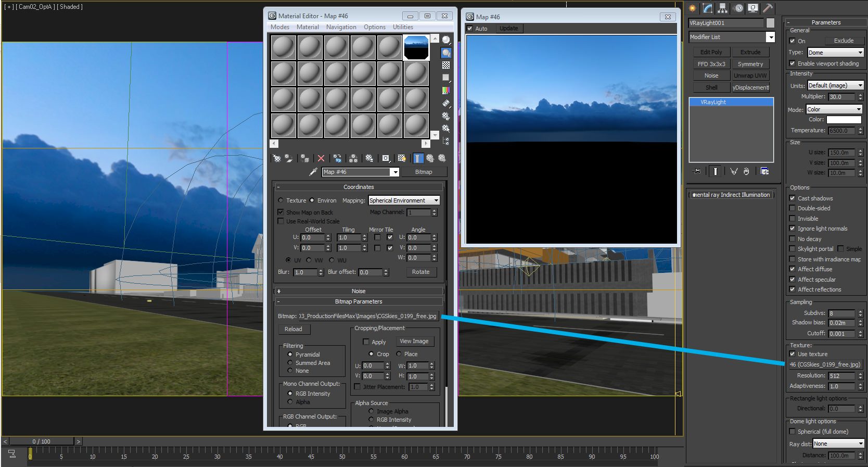Viewport: 868px width, 467px height.
Task: Open the white light Color swatch
Action: pyautogui.click(x=844, y=120)
